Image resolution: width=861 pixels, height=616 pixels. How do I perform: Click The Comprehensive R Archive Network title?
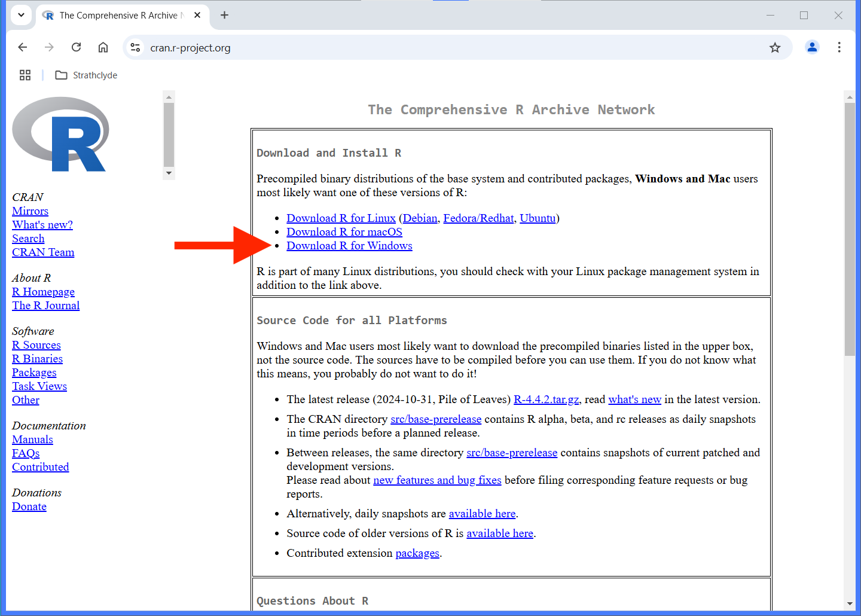[511, 110]
